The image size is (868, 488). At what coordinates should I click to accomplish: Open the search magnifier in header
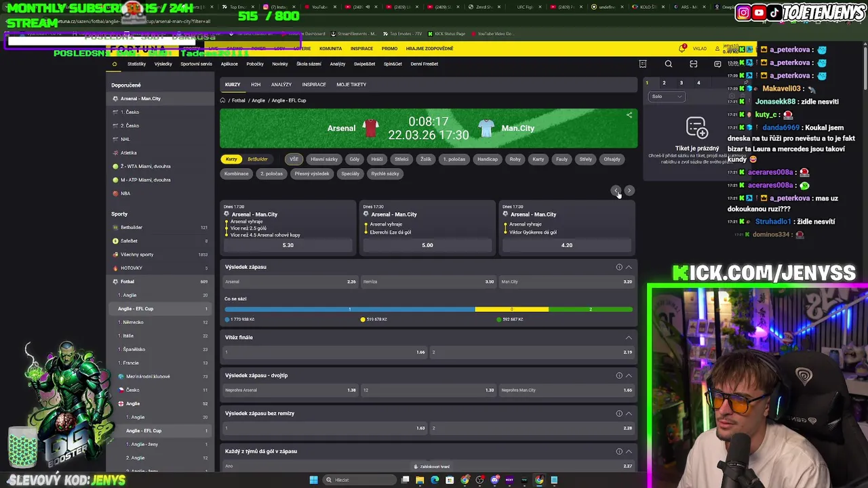point(669,64)
